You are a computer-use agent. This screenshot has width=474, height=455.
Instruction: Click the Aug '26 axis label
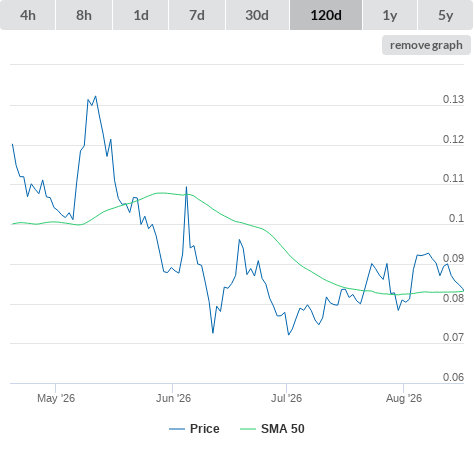pyautogui.click(x=404, y=398)
